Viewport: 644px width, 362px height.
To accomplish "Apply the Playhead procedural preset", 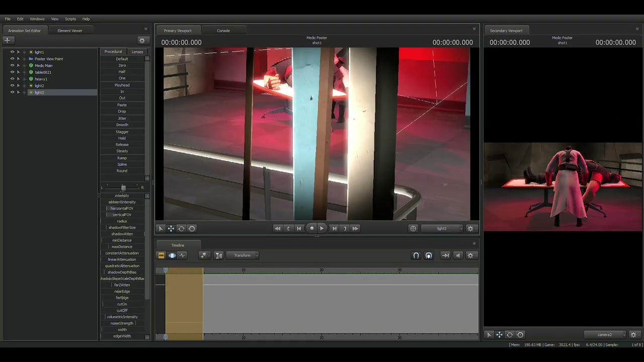I will pos(122,85).
